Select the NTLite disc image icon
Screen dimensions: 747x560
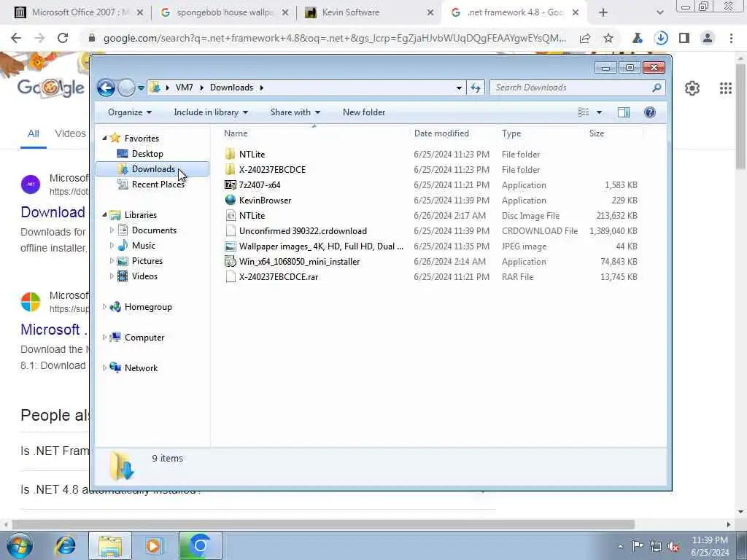pyautogui.click(x=231, y=216)
